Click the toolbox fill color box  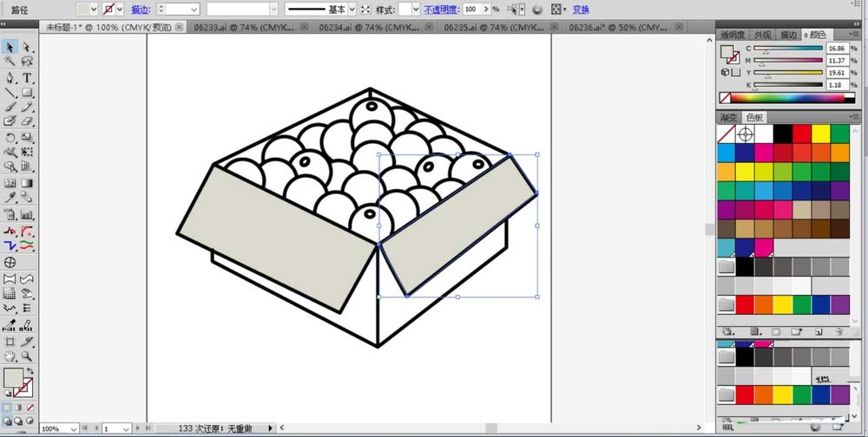tap(12, 378)
